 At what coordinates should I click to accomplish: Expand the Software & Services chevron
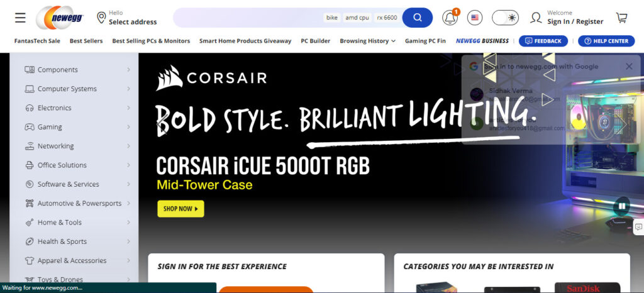[128, 184]
